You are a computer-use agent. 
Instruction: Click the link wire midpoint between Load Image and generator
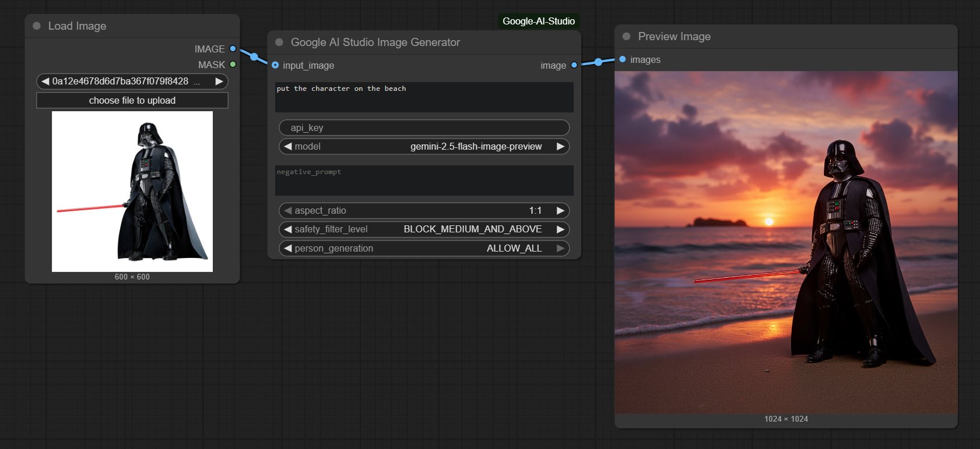click(x=254, y=56)
